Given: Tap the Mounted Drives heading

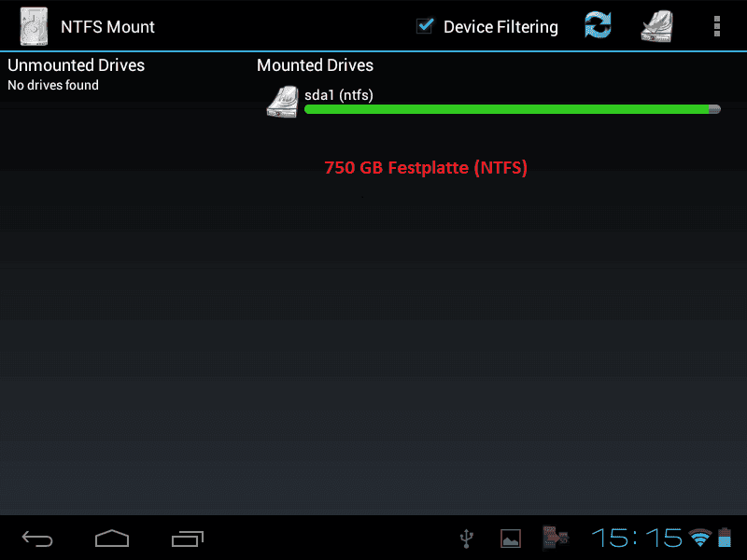Looking at the screenshot, I should (315, 65).
